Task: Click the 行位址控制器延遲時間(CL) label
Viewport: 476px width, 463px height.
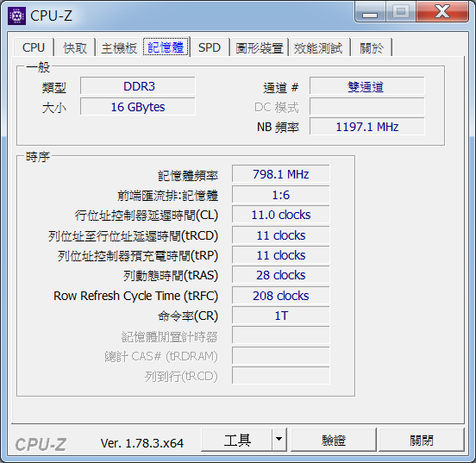Action: tap(147, 216)
